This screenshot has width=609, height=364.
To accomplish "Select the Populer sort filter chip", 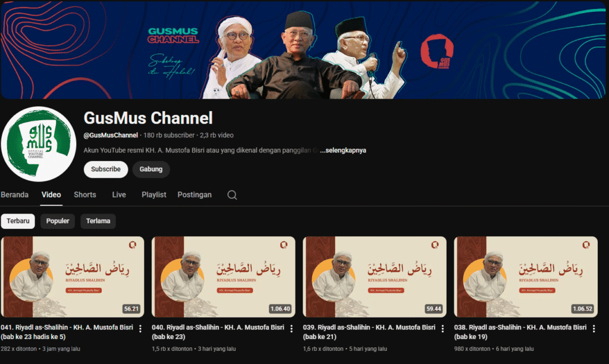I will (x=58, y=221).
